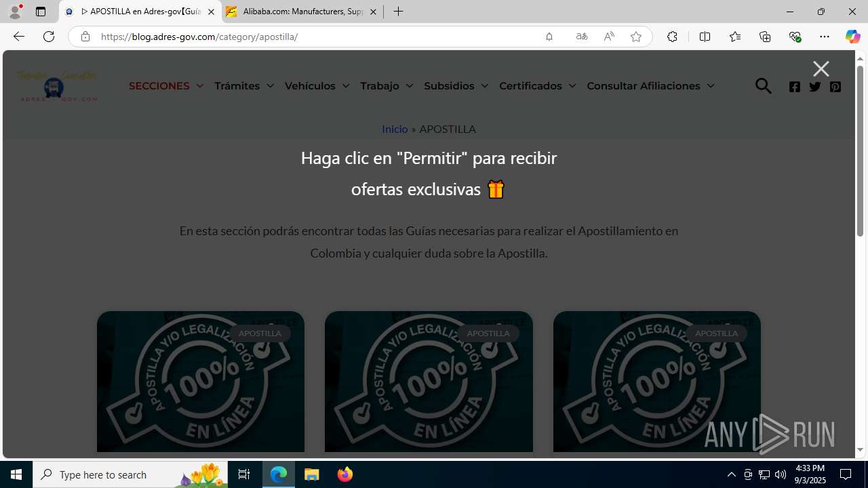This screenshot has width=868, height=488.
Task: Expand the Certificados menu
Action: [537, 86]
